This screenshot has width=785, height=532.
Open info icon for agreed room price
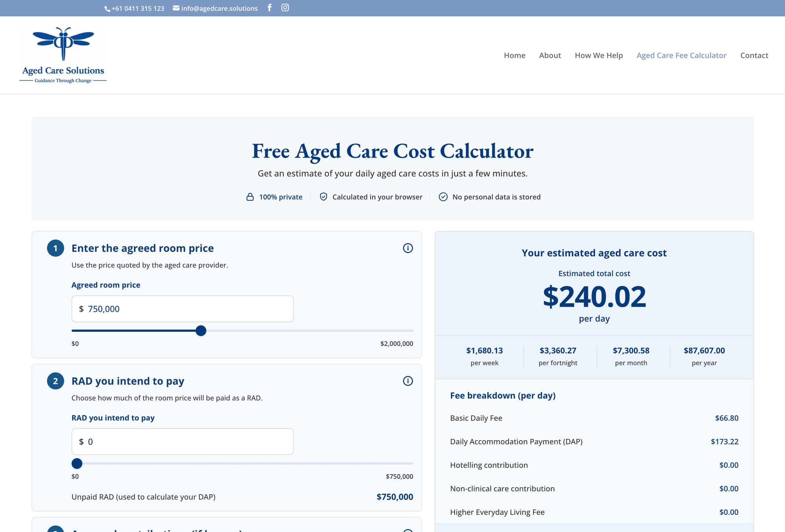[408, 248]
